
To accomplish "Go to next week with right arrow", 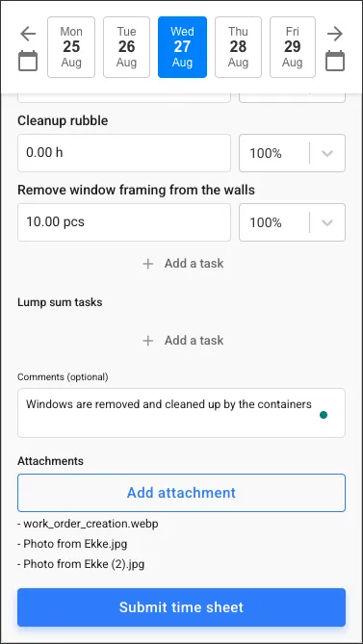I will pyautogui.click(x=335, y=34).
